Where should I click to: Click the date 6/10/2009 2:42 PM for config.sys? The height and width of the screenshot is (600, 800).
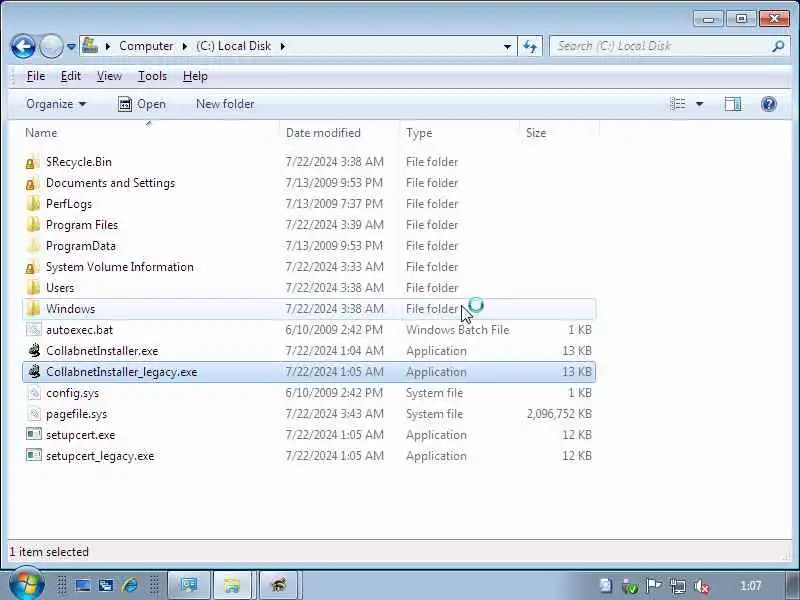(x=334, y=393)
